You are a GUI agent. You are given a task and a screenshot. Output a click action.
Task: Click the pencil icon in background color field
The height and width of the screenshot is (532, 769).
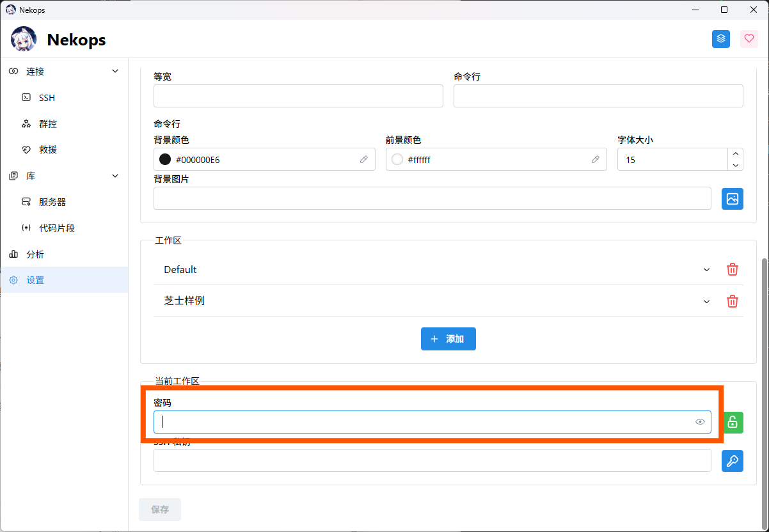363,160
